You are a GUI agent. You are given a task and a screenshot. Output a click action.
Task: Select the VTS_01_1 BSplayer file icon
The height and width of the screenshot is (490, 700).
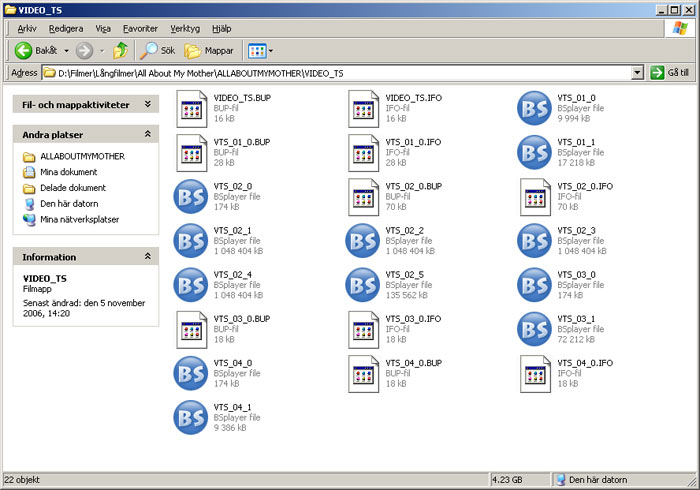[536, 152]
